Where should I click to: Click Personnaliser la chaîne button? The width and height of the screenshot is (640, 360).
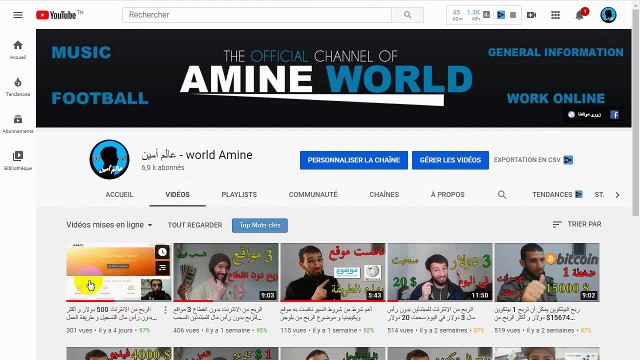click(353, 160)
